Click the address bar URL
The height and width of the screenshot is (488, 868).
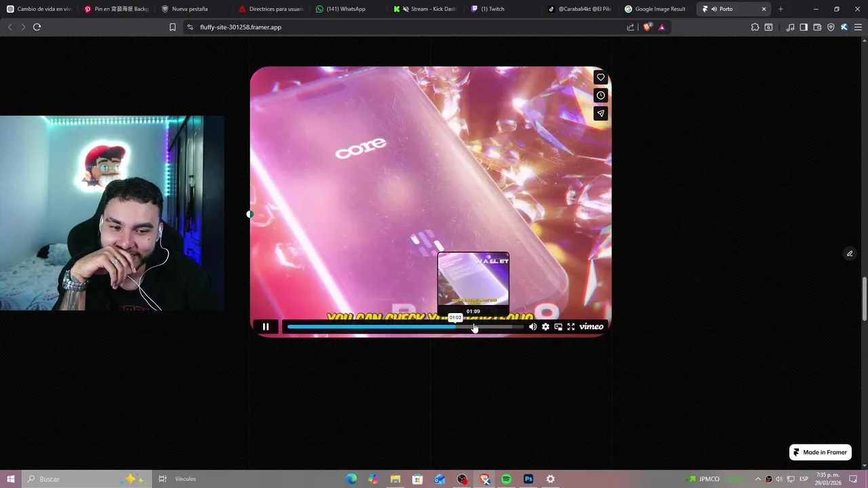click(x=241, y=27)
